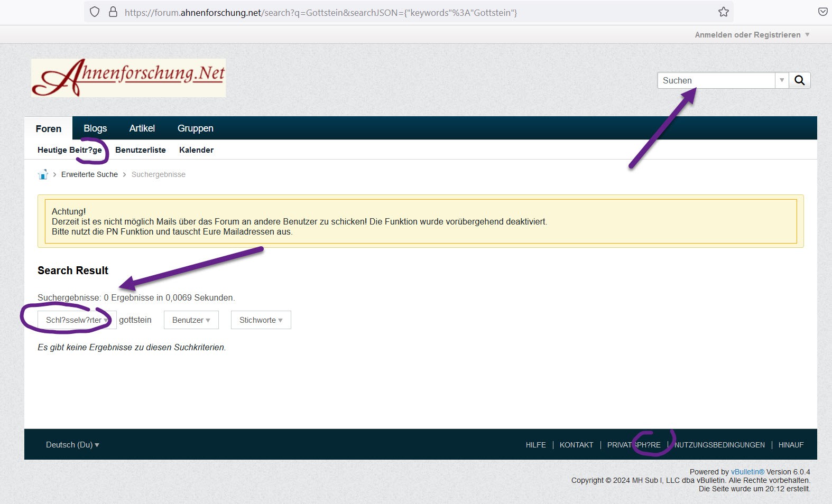Image resolution: width=832 pixels, height=504 pixels.
Task: Switch to the Gruppen tab
Action: (x=195, y=128)
